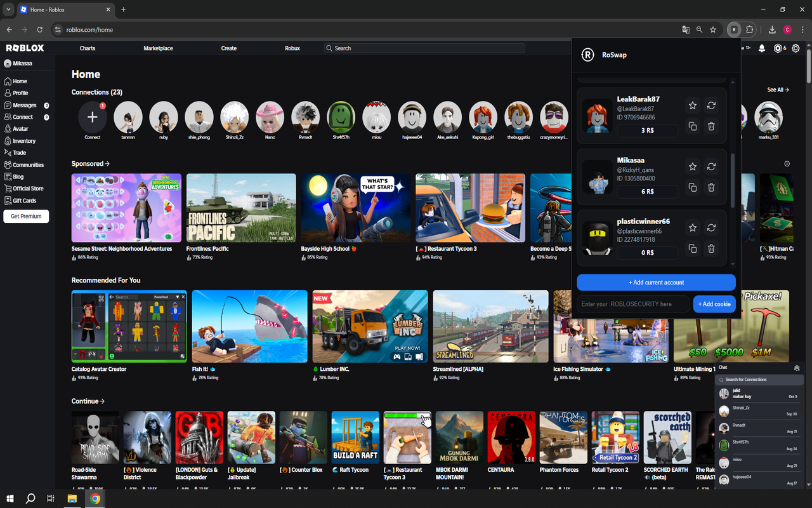Open the Robux tab
Image resolution: width=812 pixels, height=508 pixels.
tap(292, 48)
